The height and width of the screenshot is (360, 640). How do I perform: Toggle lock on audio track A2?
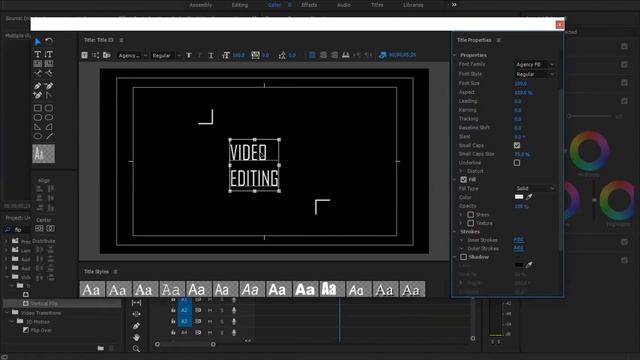(x=173, y=311)
